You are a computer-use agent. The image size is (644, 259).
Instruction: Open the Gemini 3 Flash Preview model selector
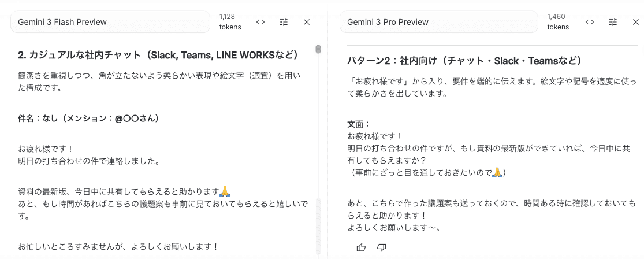(x=110, y=22)
